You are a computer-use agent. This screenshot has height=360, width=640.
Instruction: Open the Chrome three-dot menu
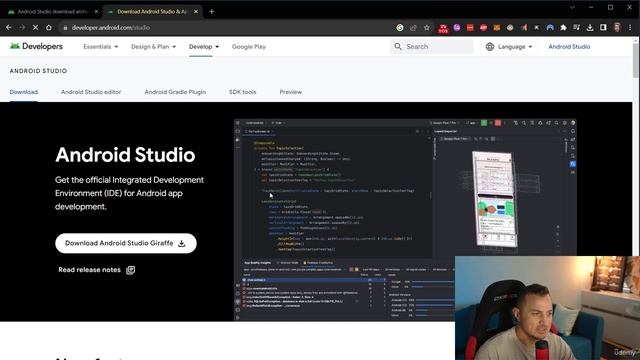(630, 27)
